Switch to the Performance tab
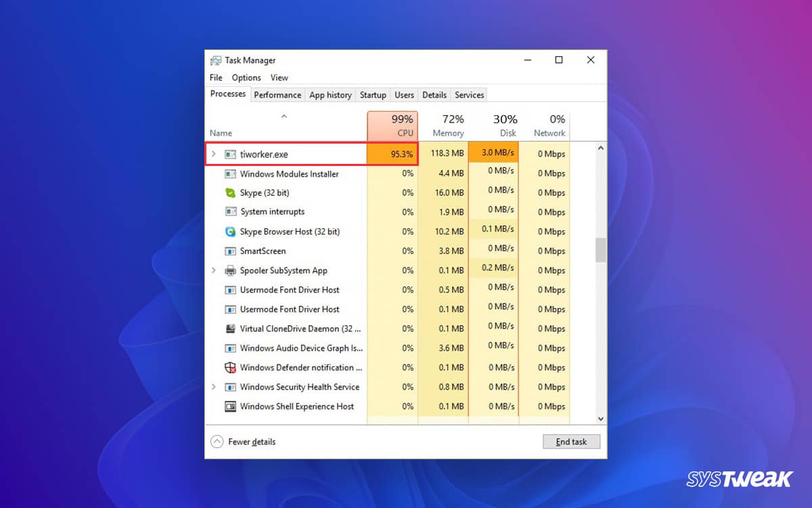Screen dimensions: 812x508 click(277, 95)
